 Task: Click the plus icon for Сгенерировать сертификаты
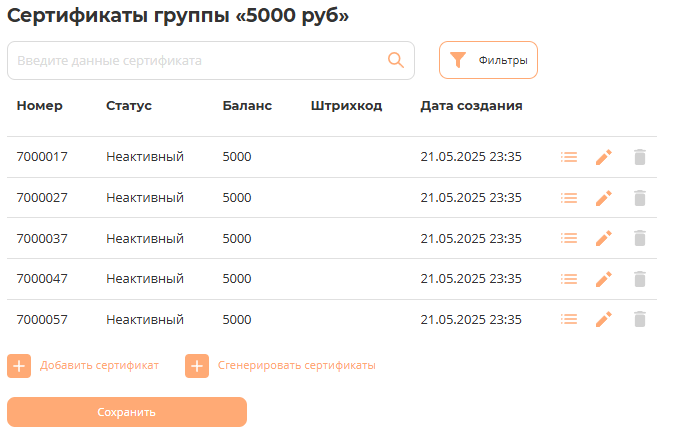click(x=197, y=366)
